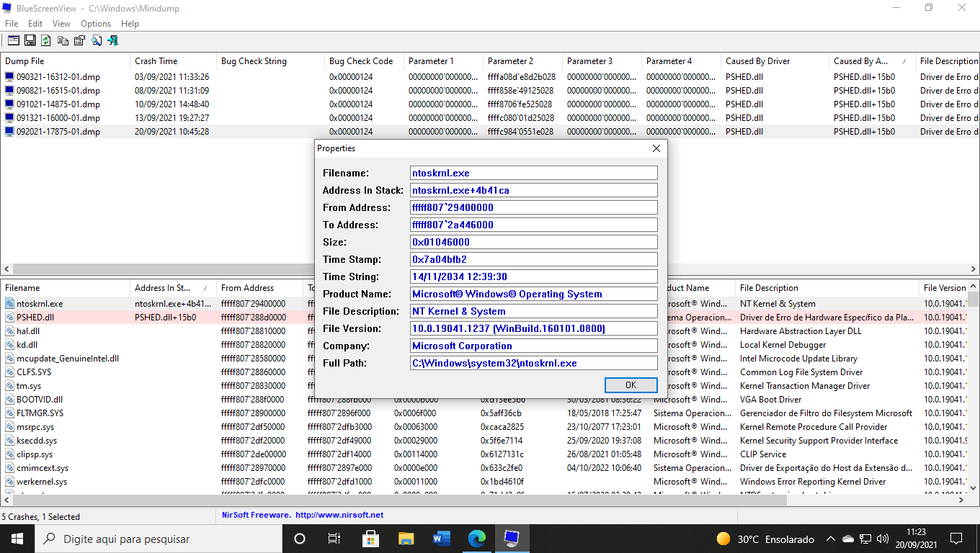Click the Refresh toolbar icon
This screenshot has height=553, width=980.
click(x=46, y=41)
